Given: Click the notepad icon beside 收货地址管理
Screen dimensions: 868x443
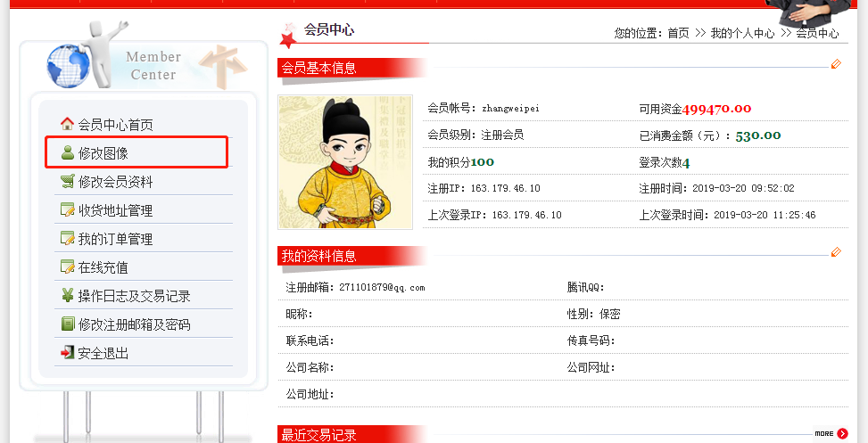Looking at the screenshot, I should coord(68,209).
